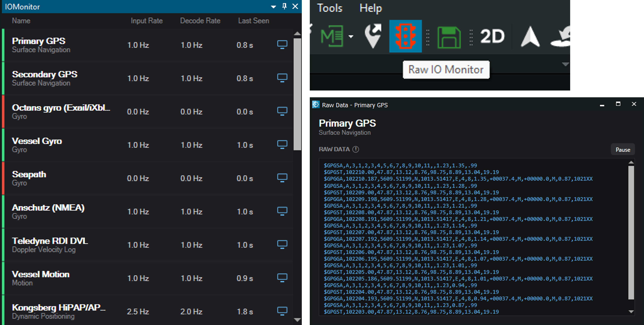Viewport: 644px width, 325px height.
Task: Open raw data monitor for Octans gyro row
Action: 282,111
